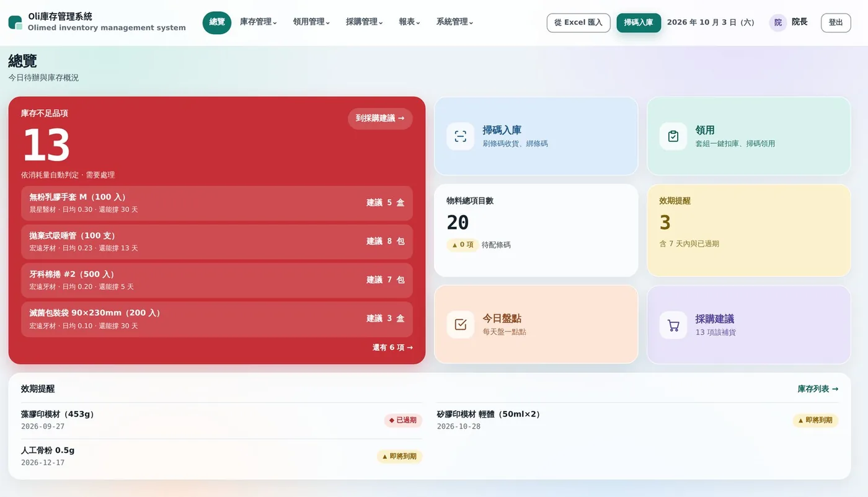The width and height of the screenshot is (868, 497).
Task: Open the 庫存管理 dropdown menu
Action: (x=259, y=22)
